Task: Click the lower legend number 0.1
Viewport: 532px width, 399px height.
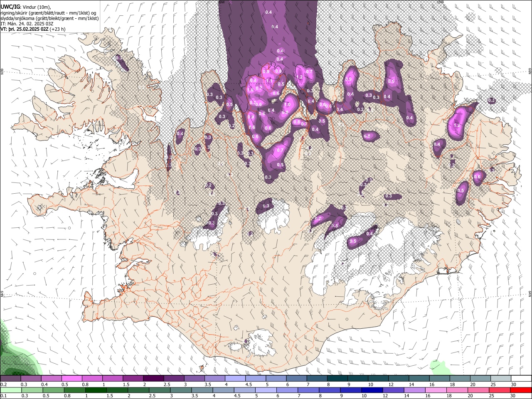Action: (4, 396)
